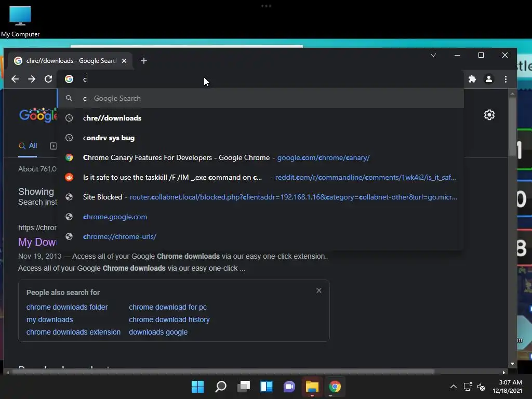Search 'downloads google' related link

(158, 332)
